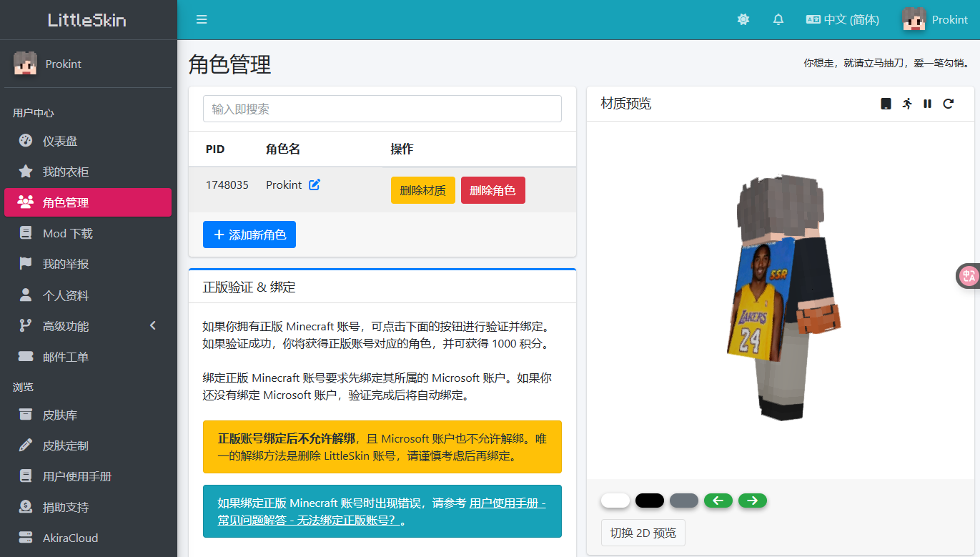Open the Prokint user menu in the top bar
The image size is (980, 557).
point(935,19)
